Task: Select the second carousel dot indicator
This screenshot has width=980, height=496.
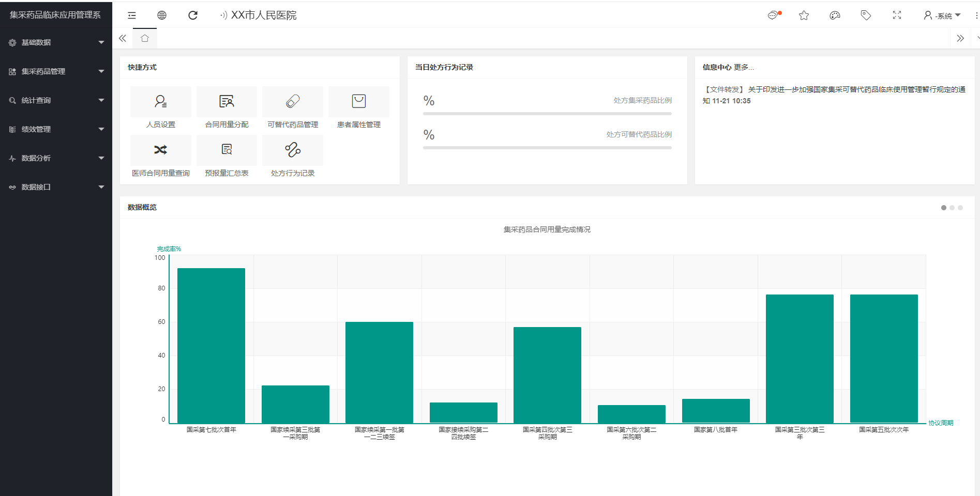Action: tap(952, 208)
